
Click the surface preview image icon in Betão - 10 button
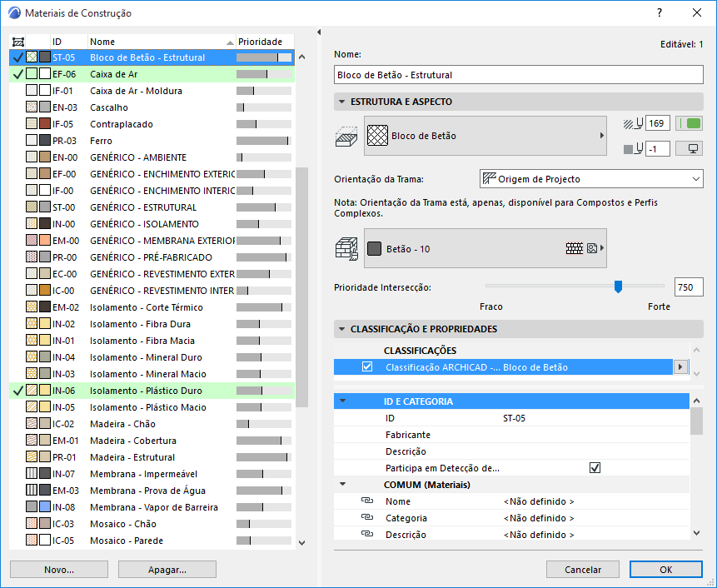(592, 248)
